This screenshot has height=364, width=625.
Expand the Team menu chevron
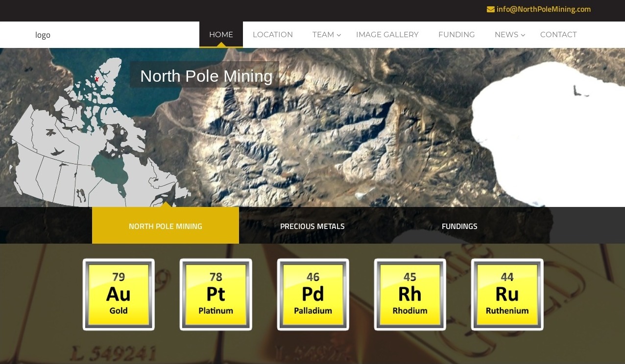[339, 35]
